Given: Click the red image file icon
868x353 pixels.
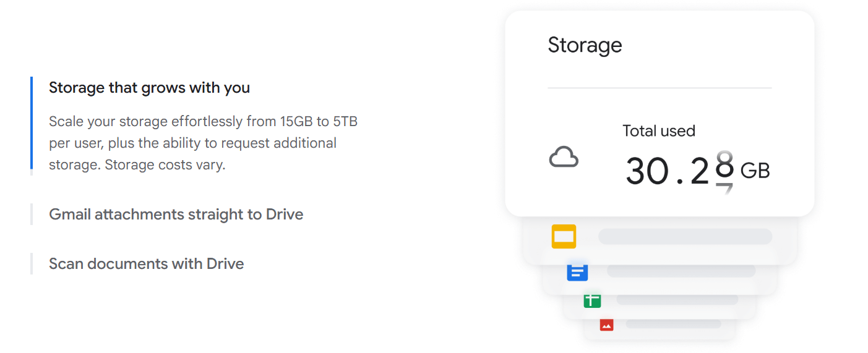Looking at the screenshot, I should 606,325.
